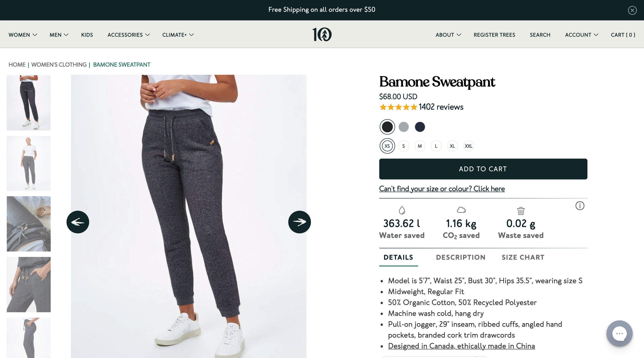This screenshot has width=644, height=358.
Task: Select size M
Action: [x=420, y=146]
